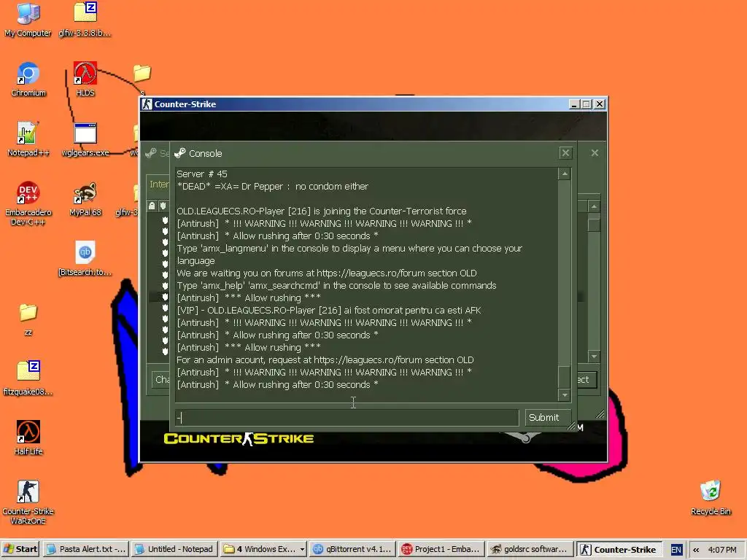This screenshot has width=747, height=560.
Task: Click server list scrollbar down arrow
Action: [594, 356]
